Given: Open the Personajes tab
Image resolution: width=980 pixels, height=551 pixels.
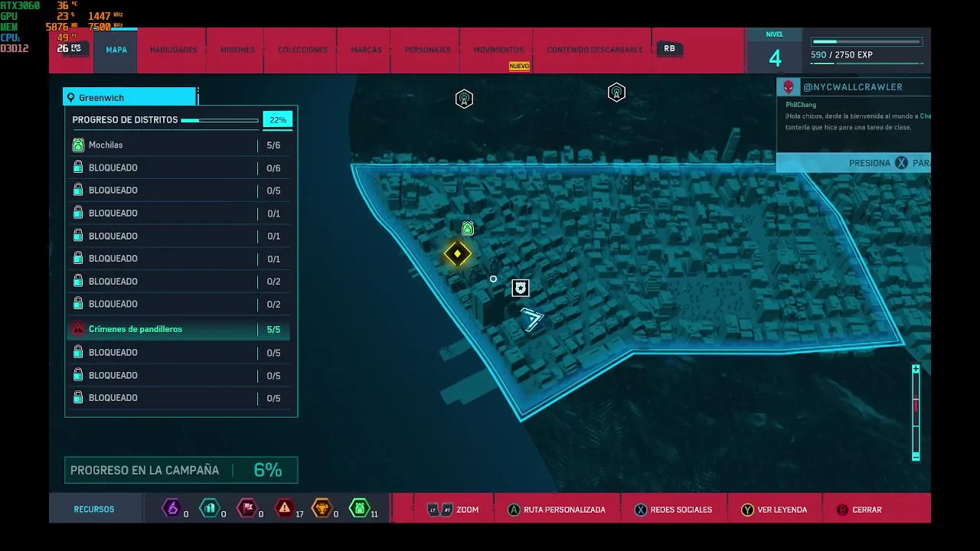Looking at the screenshot, I should [x=427, y=50].
